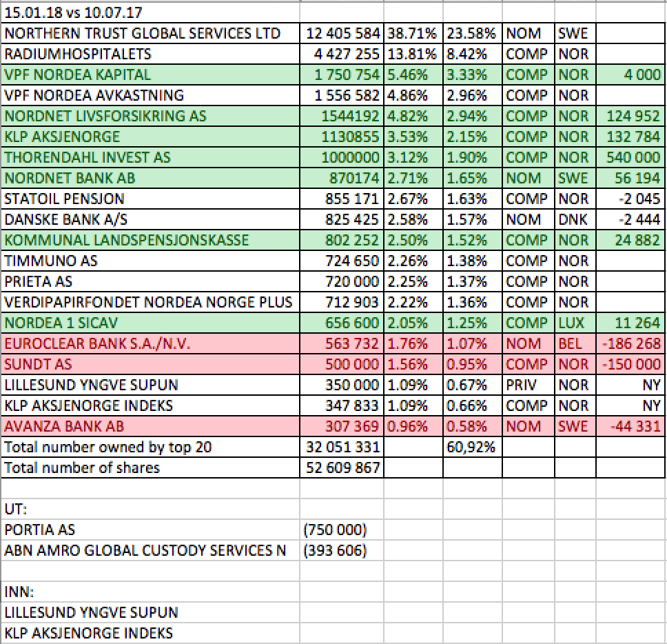Select the (393 606) value cell
Viewport: 667px width, 644px height.
point(342,550)
